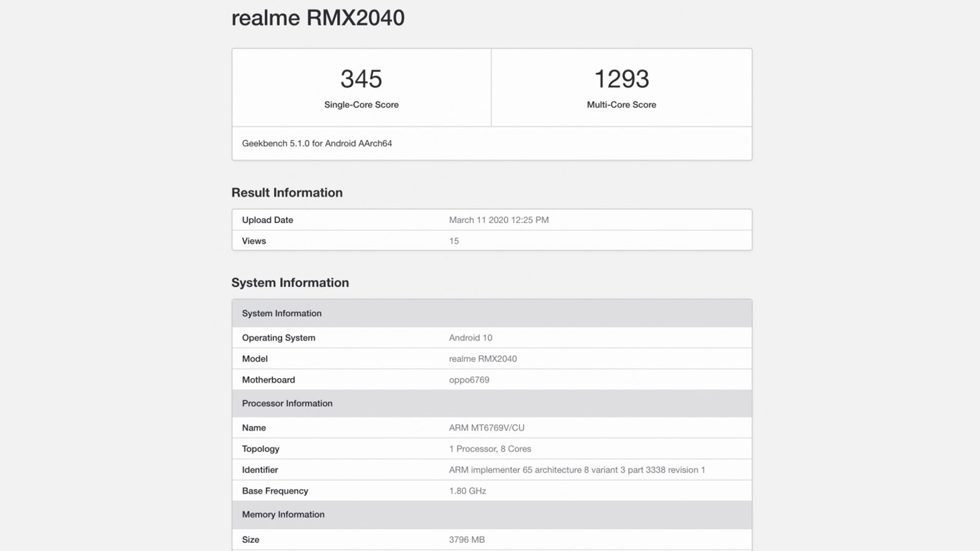Select the oppo6769 motherboard value

coord(469,380)
